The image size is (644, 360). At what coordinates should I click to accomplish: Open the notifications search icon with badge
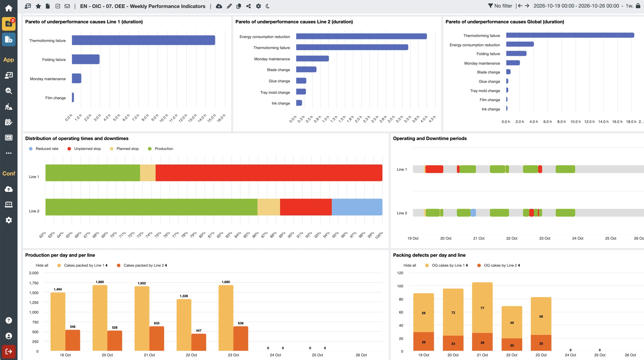pos(9,24)
